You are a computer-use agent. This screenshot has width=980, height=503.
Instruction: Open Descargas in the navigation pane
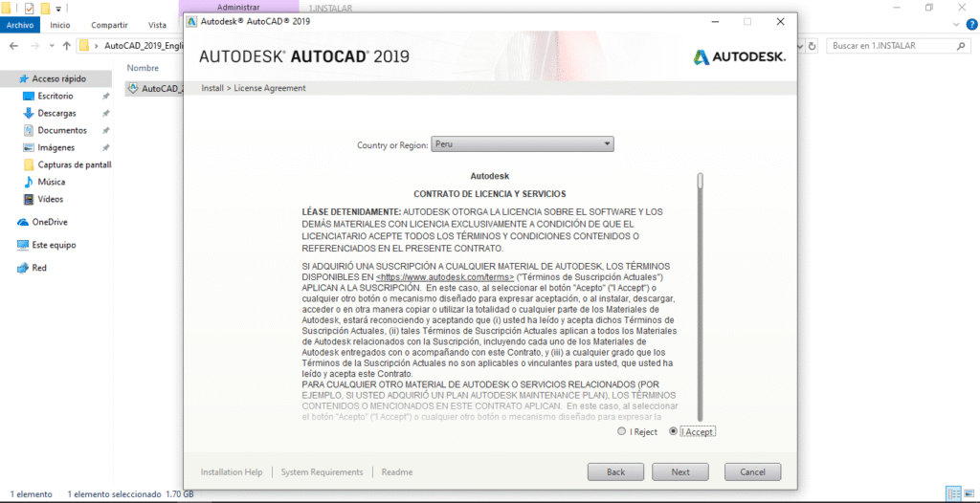click(x=56, y=113)
